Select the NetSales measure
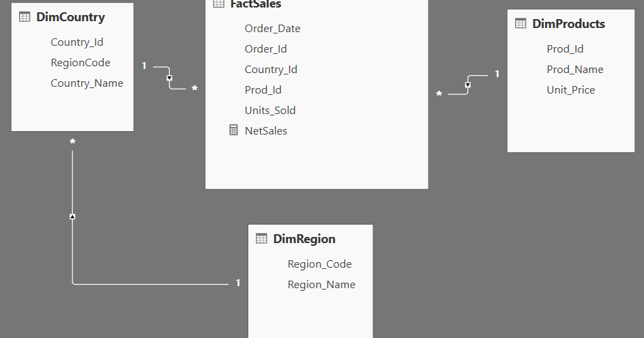644x338 pixels. click(x=266, y=130)
